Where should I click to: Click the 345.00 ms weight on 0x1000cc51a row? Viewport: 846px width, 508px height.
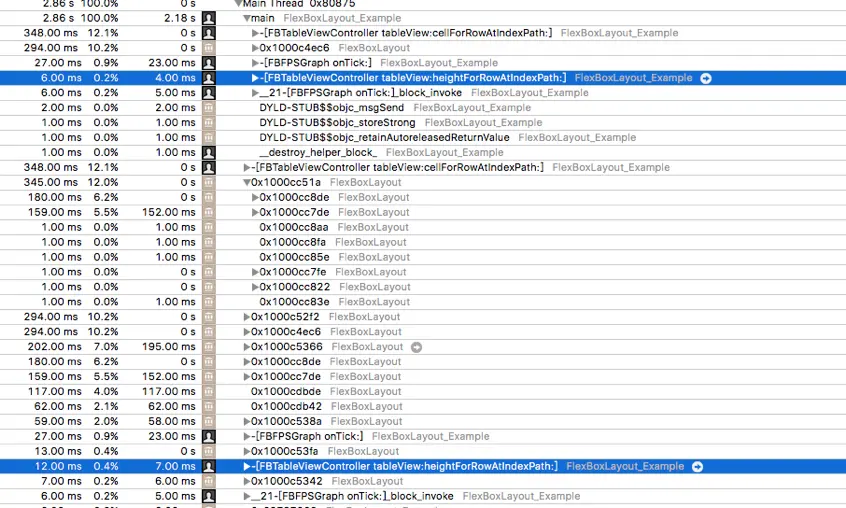(x=51, y=183)
